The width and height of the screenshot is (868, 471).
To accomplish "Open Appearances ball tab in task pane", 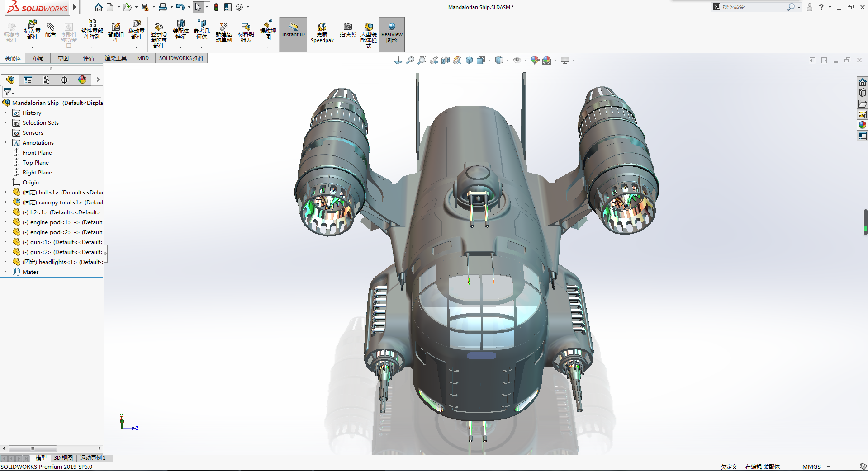I will [x=862, y=125].
